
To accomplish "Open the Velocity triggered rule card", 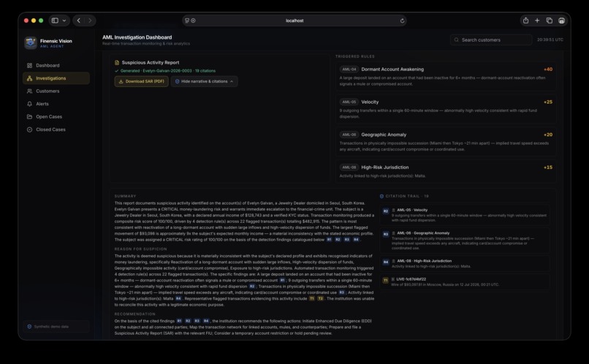I will point(446,109).
